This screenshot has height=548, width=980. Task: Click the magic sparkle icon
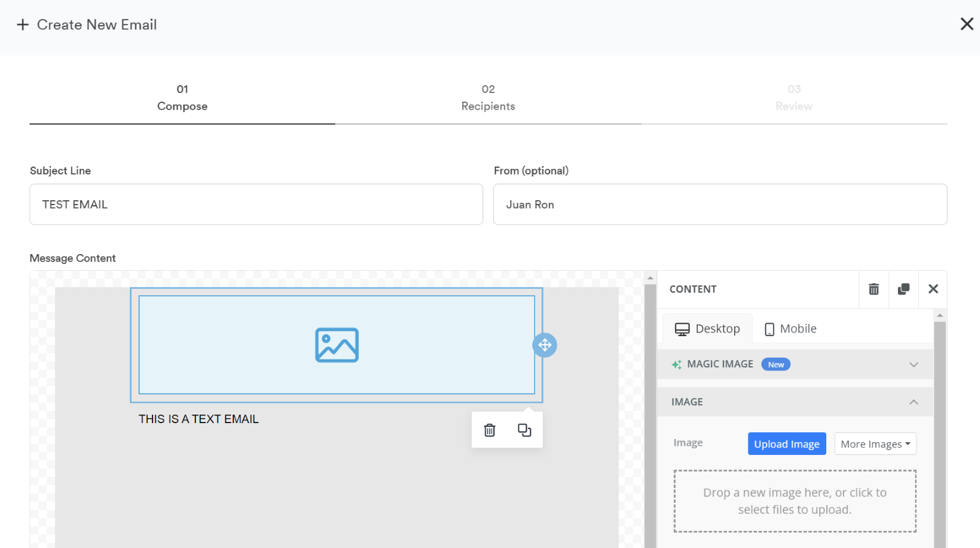tap(676, 364)
